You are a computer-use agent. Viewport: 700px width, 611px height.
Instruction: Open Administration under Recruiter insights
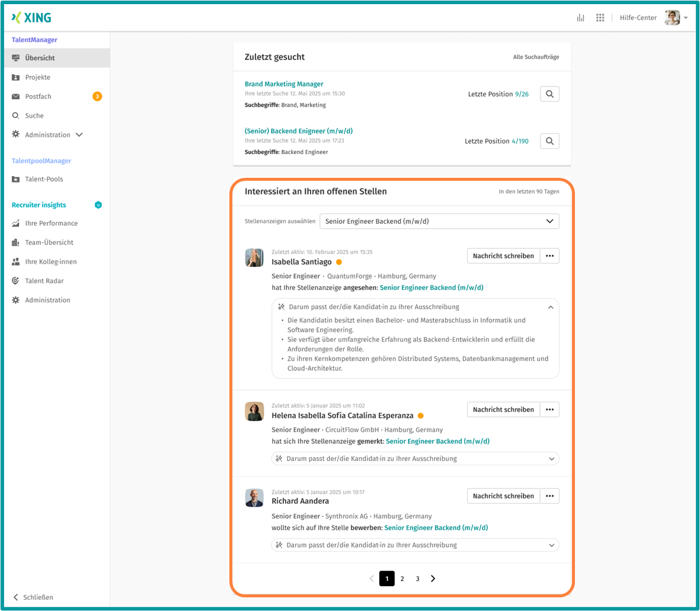click(46, 300)
